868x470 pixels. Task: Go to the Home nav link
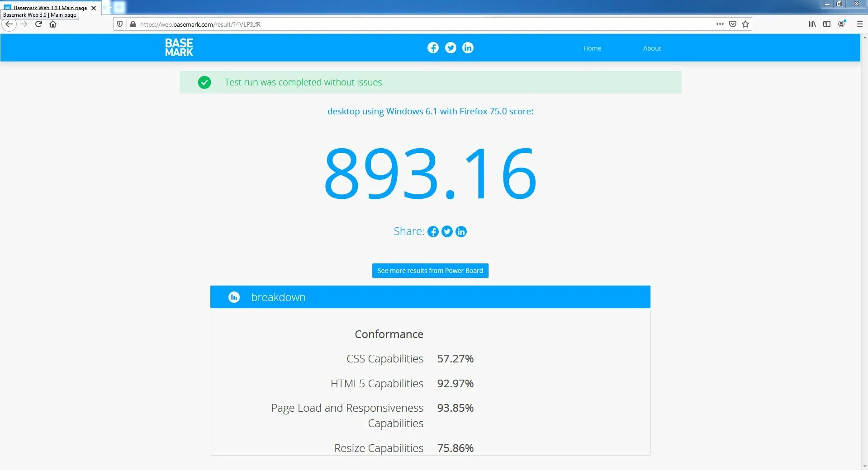[592, 48]
